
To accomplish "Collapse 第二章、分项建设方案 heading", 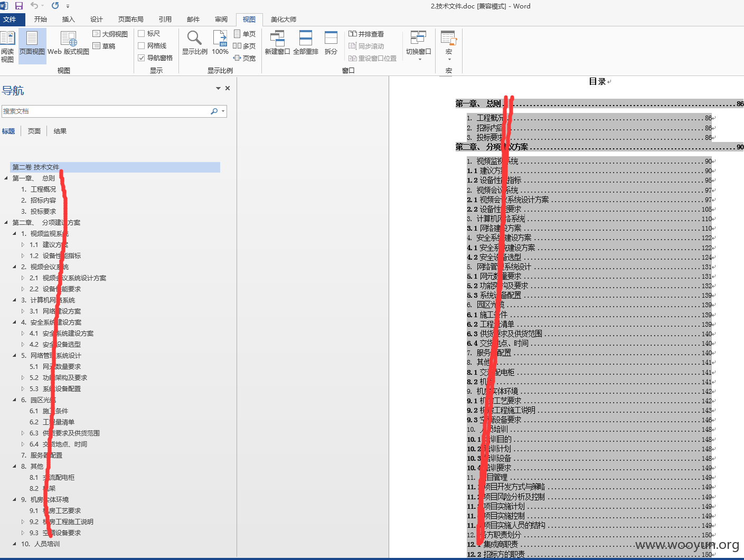I will 6,223.
